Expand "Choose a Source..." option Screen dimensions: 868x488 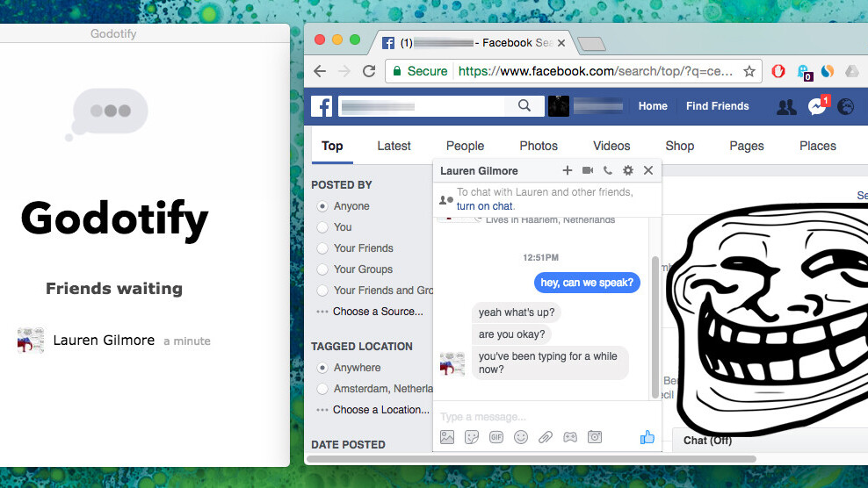[x=377, y=312]
